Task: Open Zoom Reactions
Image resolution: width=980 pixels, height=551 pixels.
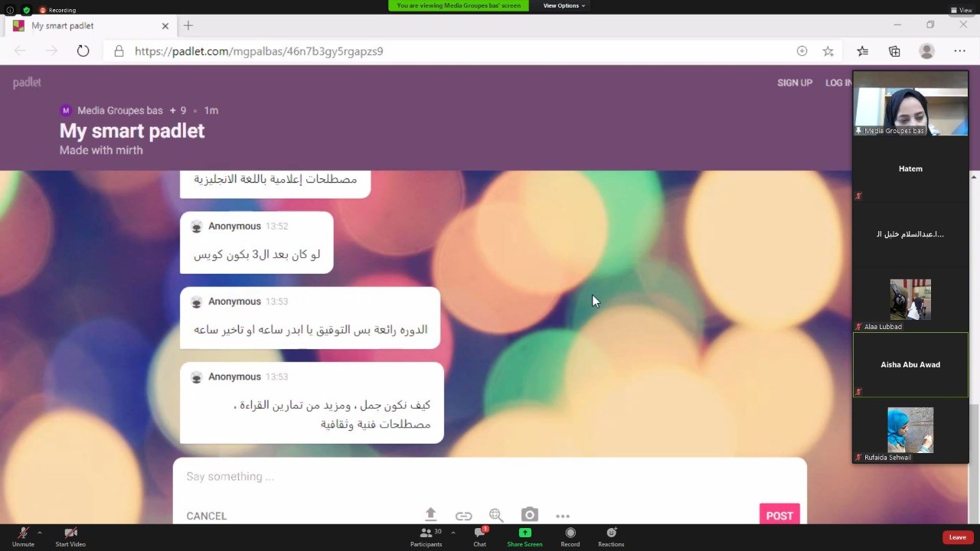Action: coord(611,536)
